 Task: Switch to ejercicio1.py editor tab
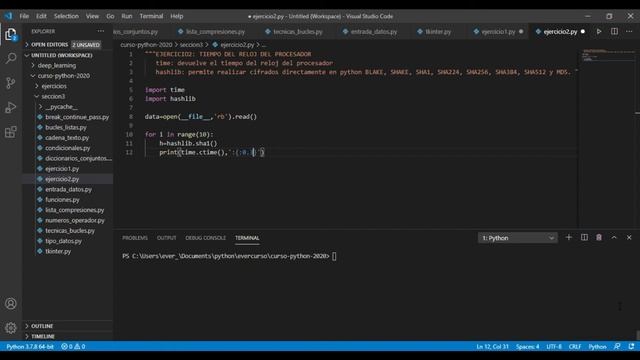(x=498, y=31)
